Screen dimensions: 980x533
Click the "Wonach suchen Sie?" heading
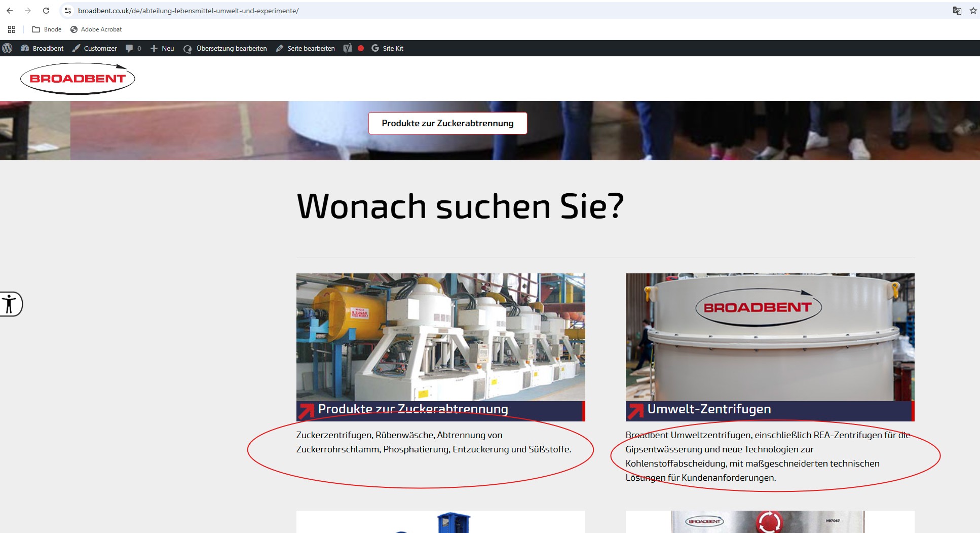coord(460,206)
